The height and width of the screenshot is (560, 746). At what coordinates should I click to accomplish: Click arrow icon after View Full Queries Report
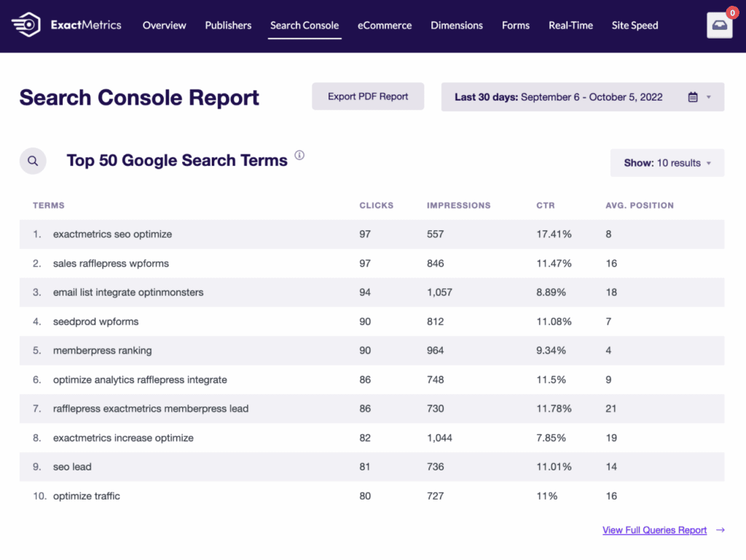(x=721, y=529)
